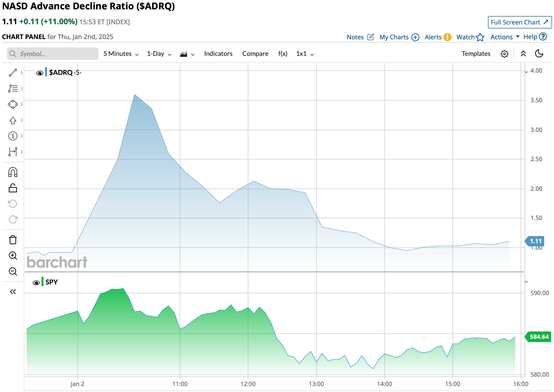Open chart settings gear icon
This screenshot has height=392, width=554.
(504, 54)
